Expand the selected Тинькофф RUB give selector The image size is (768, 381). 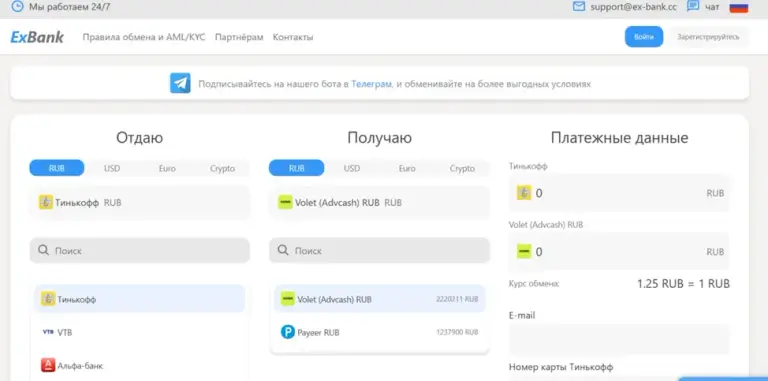pyautogui.click(x=140, y=202)
